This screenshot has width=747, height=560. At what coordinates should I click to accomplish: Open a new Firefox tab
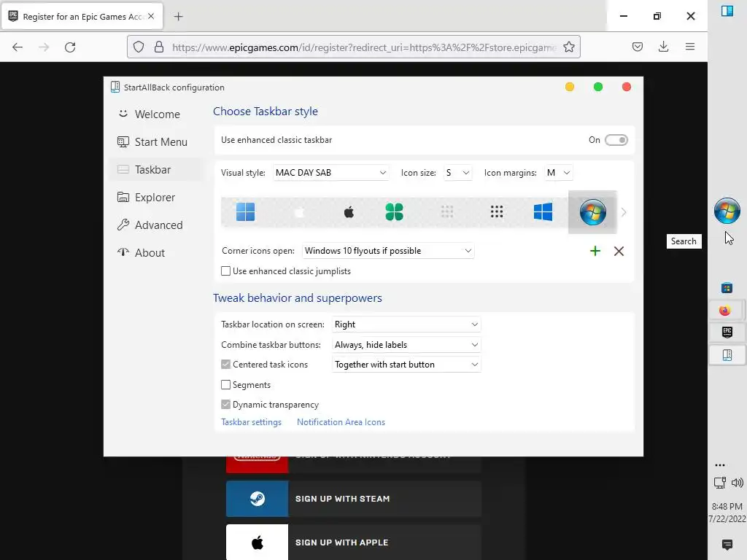[x=178, y=17]
